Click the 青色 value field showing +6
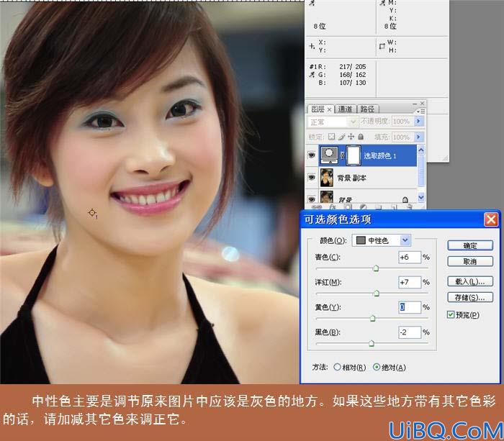Screen dimensions: 504x441 (410, 258)
